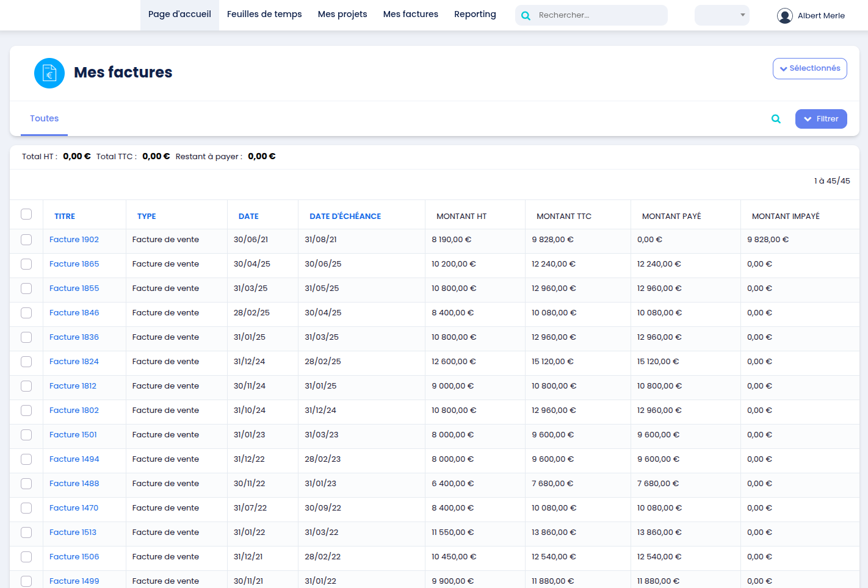Tick the checkbox for Facture 1501
This screenshot has width=868, height=588.
(x=26, y=435)
